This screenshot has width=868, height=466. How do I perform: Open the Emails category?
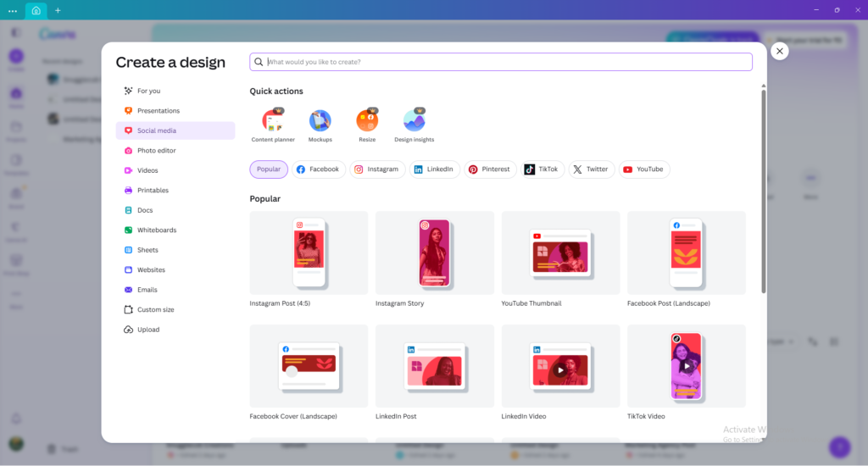(x=175, y=290)
